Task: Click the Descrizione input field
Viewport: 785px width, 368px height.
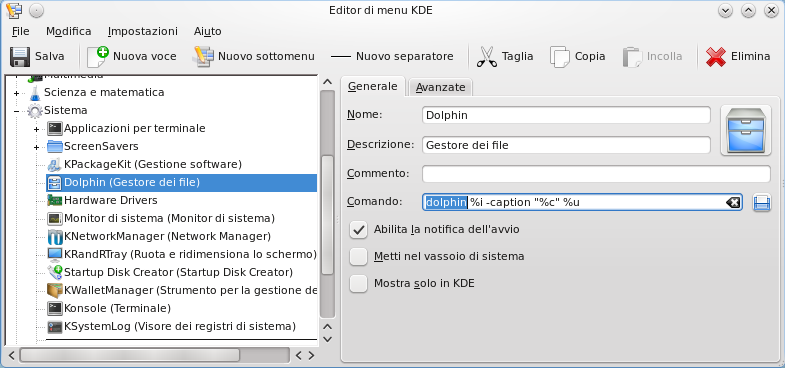Action: point(566,145)
